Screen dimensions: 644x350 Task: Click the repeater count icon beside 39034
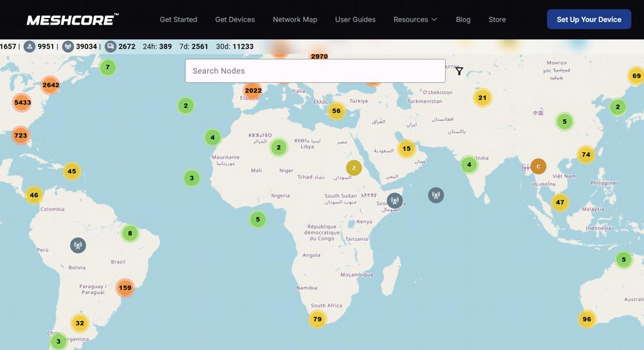68,46
